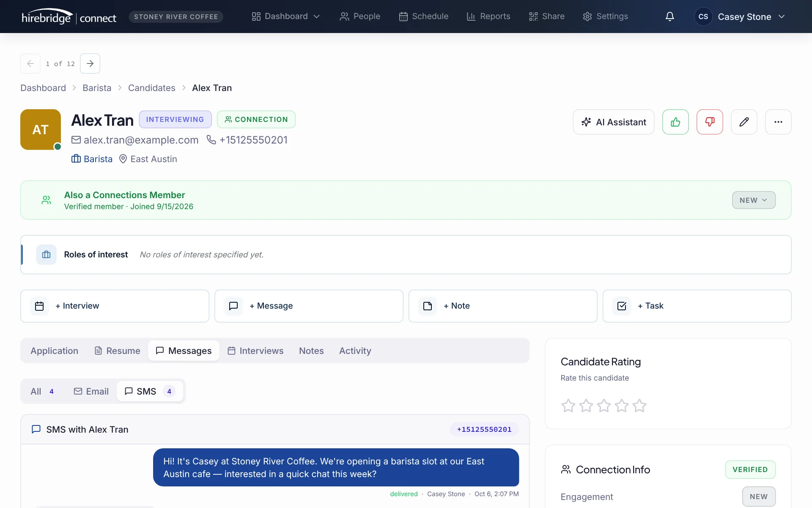
Task: Open the Settings nav item
Action: click(x=605, y=17)
